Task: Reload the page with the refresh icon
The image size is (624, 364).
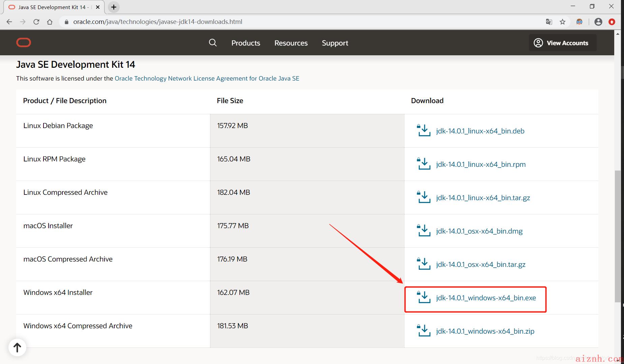Action: tap(36, 22)
